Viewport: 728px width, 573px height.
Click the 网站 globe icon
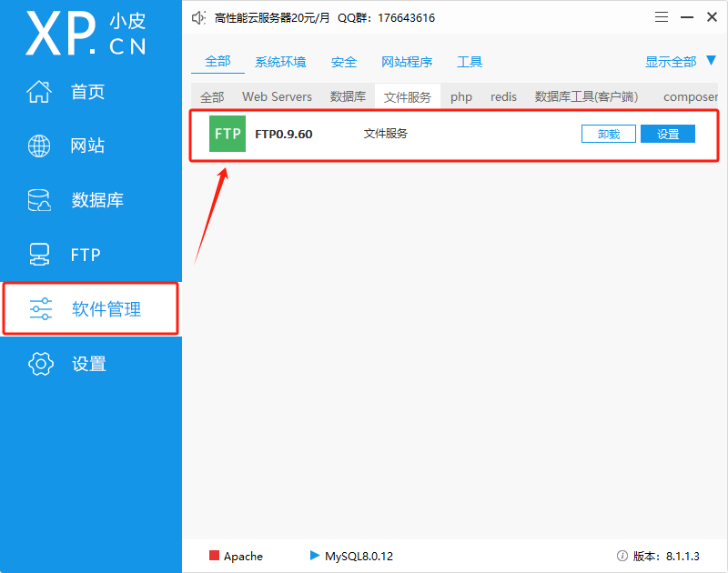(39, 146)
